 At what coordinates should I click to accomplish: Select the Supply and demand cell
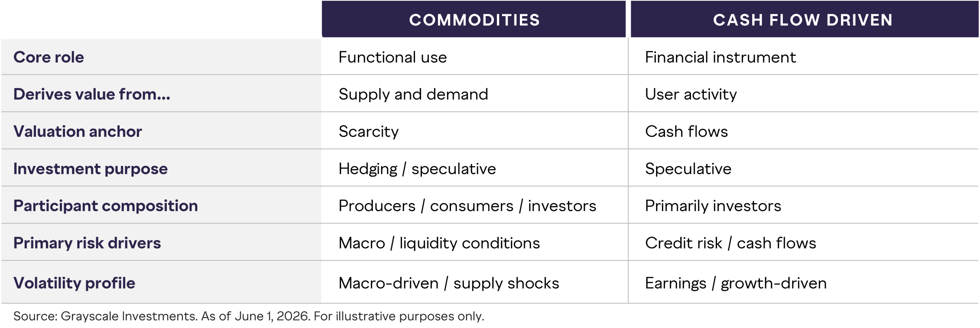pos(413,94)
